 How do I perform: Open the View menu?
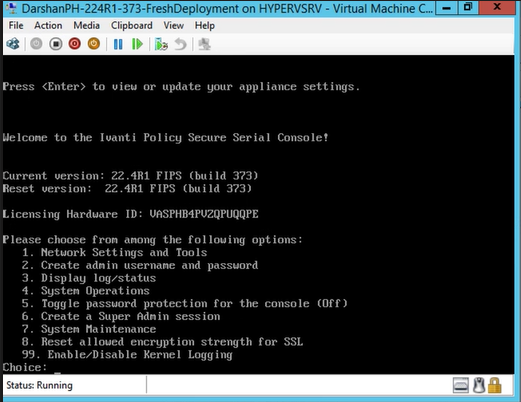[x=173, y=25]
